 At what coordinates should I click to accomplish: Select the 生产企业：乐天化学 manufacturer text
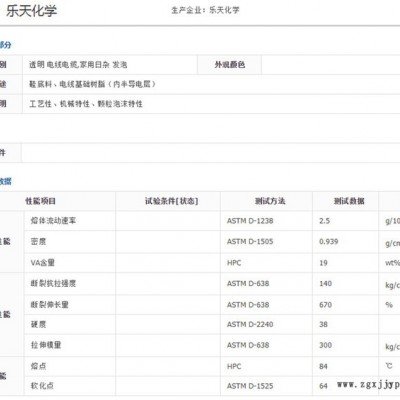point(205,10)
